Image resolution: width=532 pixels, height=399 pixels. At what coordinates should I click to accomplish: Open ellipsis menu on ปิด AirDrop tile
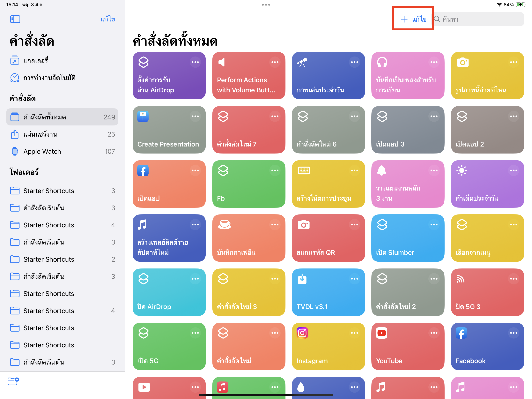tap(195, 279)
